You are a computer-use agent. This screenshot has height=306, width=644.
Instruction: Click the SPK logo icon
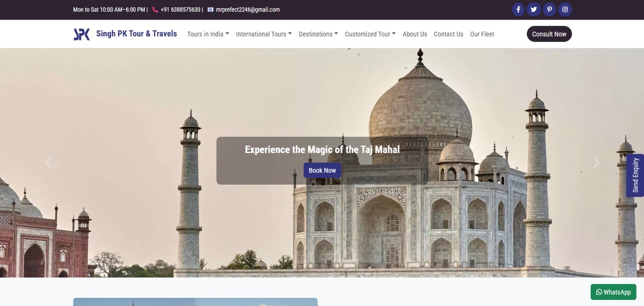click(x=82, y=34)
